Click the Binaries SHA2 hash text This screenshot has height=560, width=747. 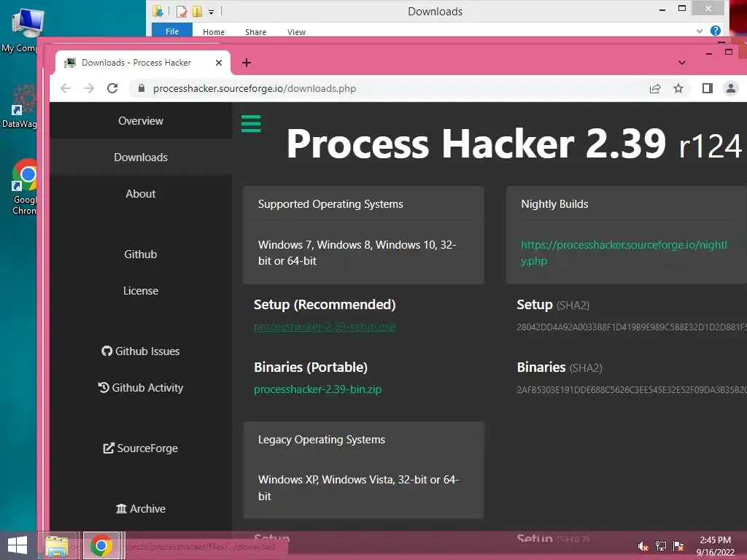[632, 390]
